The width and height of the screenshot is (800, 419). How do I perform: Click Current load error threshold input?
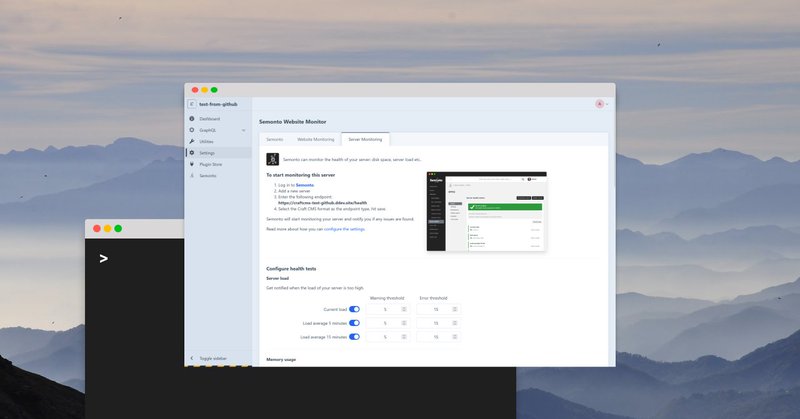point(437,309)
